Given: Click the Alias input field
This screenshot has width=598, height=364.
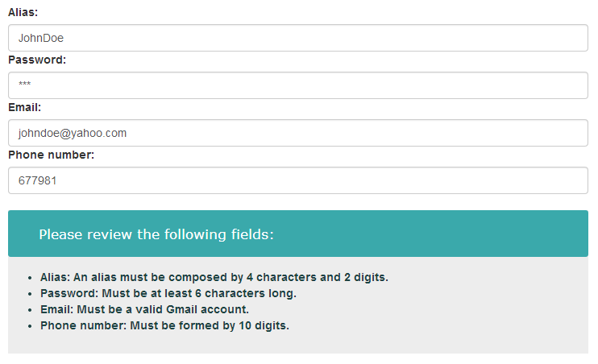Looking at the screenshot, I should 297,38.
